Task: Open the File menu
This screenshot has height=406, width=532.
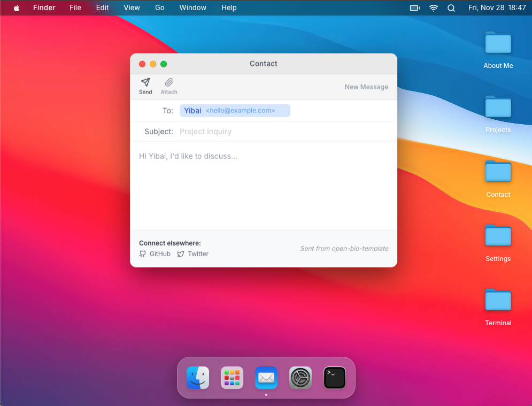Action: coord(75,8)
